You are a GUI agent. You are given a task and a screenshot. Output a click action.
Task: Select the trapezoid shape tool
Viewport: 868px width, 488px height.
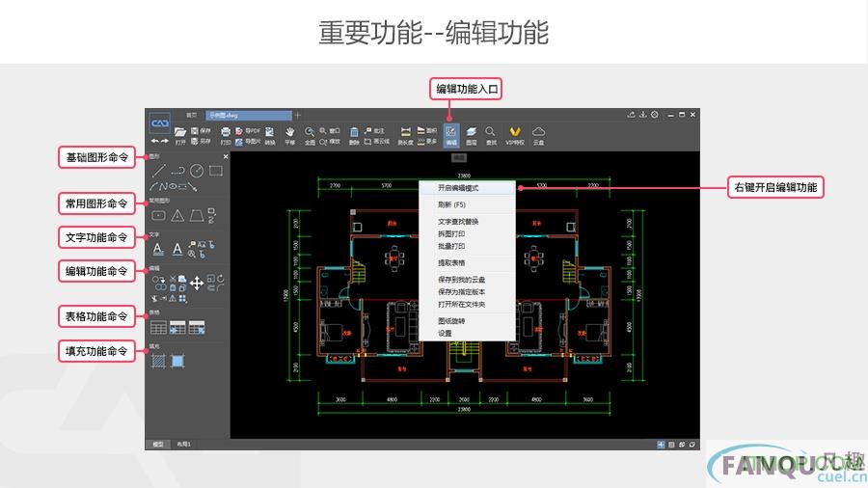197,215
